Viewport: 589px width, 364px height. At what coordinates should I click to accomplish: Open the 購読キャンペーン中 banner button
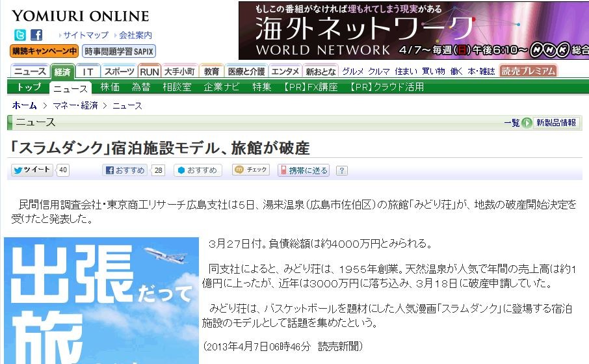pos(44,51)
